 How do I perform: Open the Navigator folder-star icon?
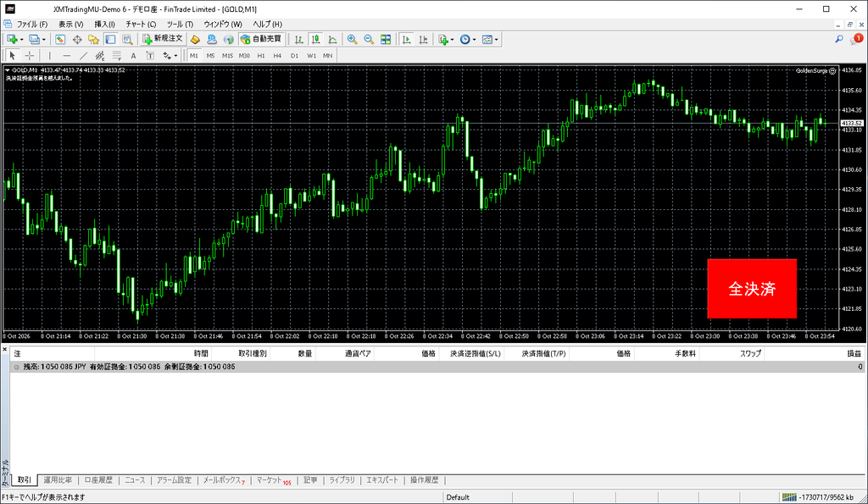pos(93,39)
